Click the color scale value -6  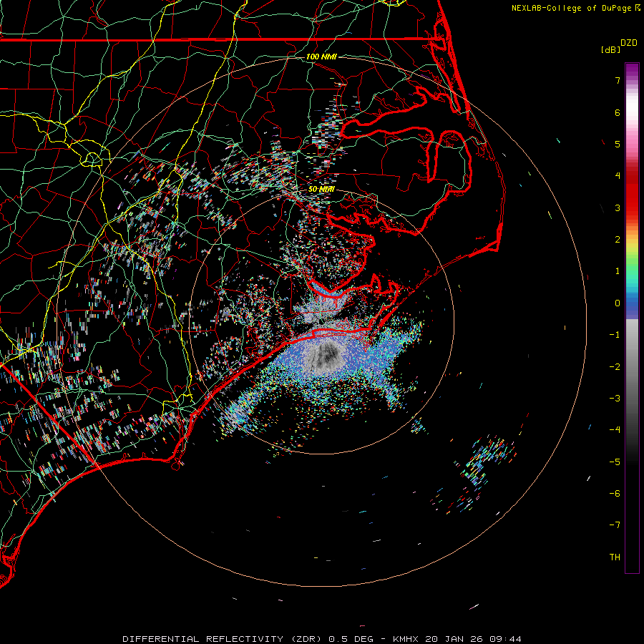coord(615,494)
